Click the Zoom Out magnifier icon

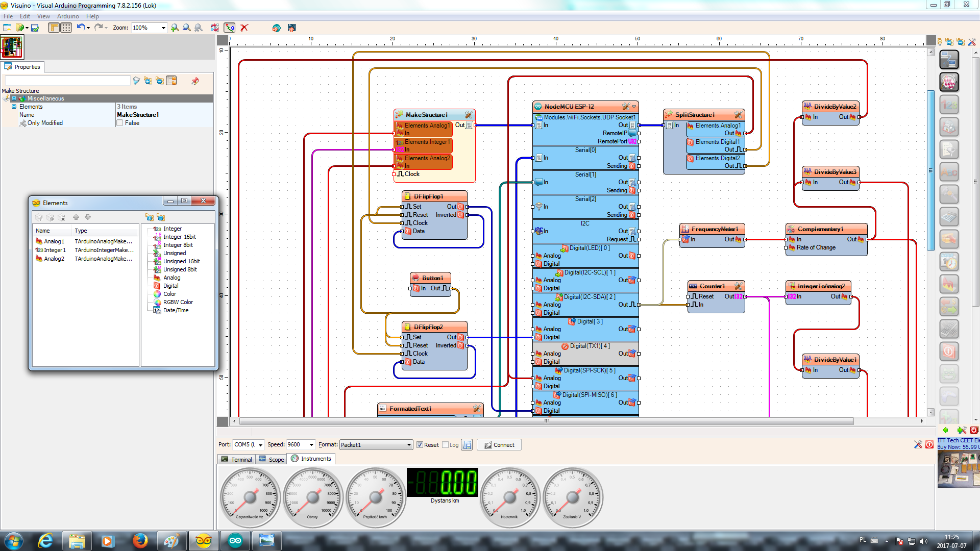pos(187,28)
